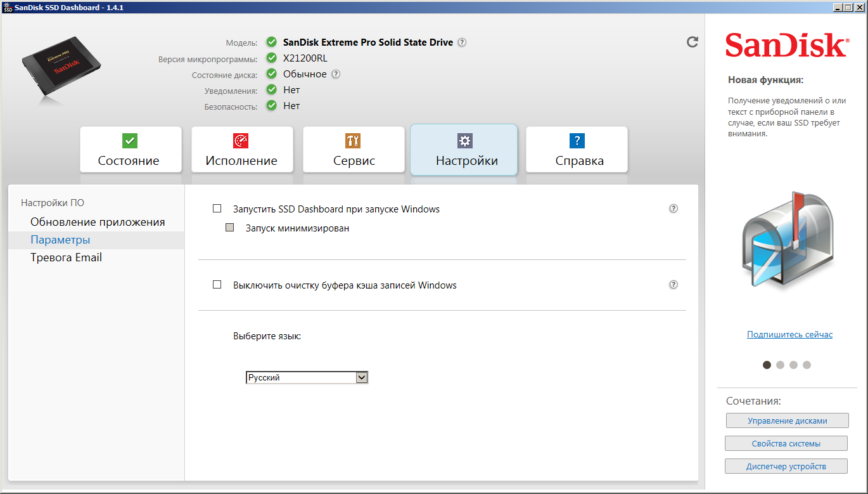Click the refresh icon near the drive info
868x494 pixels.
(692, 42)
